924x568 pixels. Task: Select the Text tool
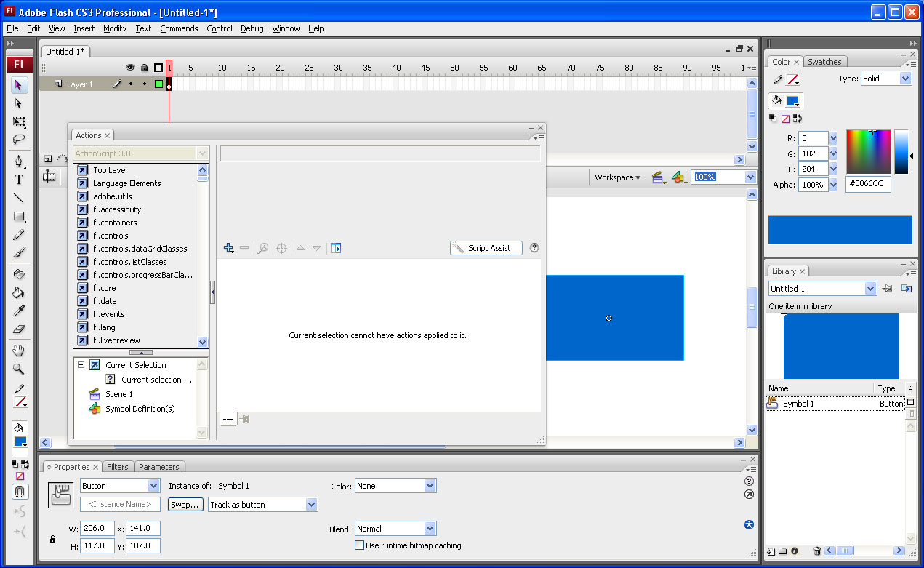pos(19,180)
